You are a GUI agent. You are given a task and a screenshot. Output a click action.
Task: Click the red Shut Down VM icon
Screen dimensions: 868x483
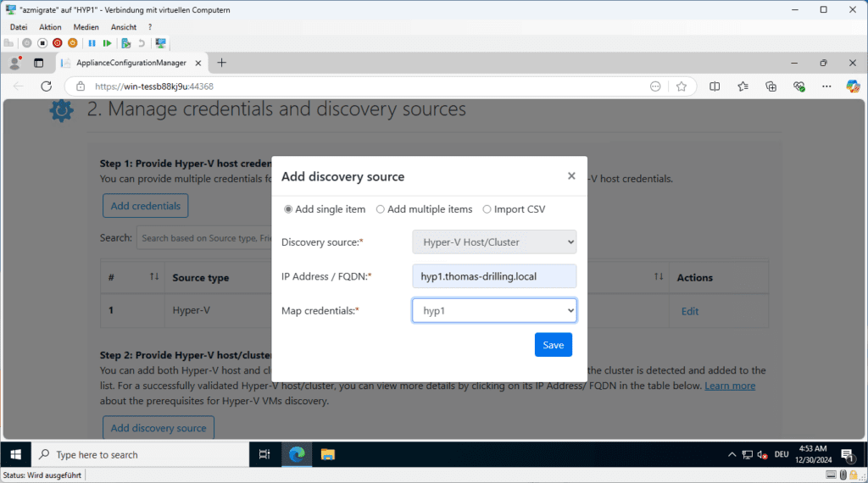coord(57,43)
